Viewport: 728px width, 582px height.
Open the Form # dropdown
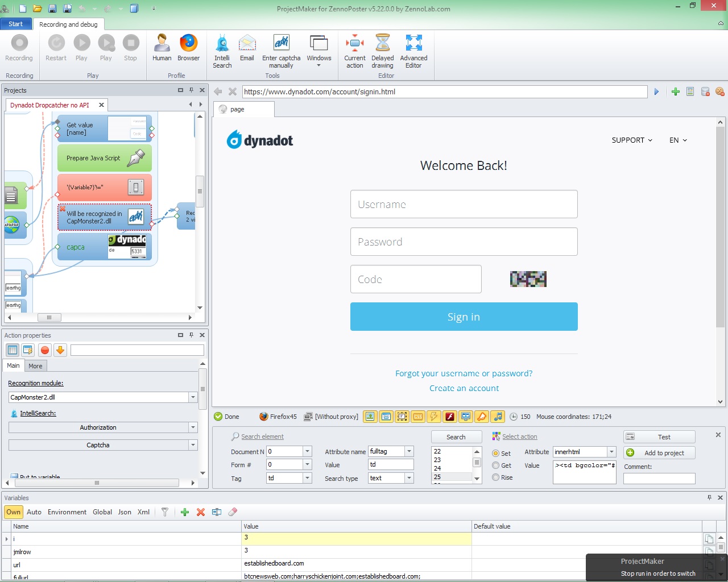pyautogui.click(x=307, y=464)
